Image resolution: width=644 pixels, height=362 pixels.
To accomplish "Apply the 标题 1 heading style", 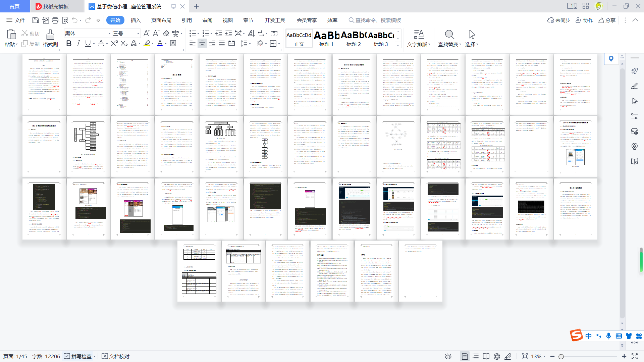I will coord(326,39).
